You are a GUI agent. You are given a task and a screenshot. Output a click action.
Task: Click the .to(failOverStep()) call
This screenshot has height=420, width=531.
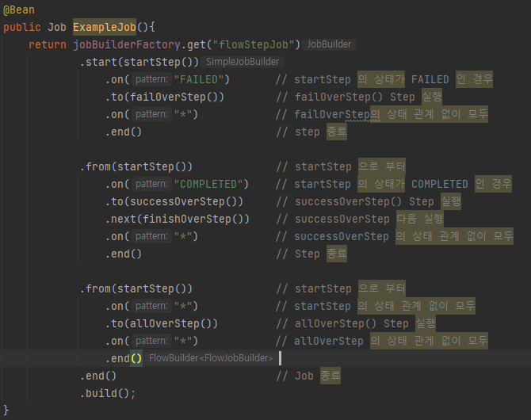(x=165, y=97)
